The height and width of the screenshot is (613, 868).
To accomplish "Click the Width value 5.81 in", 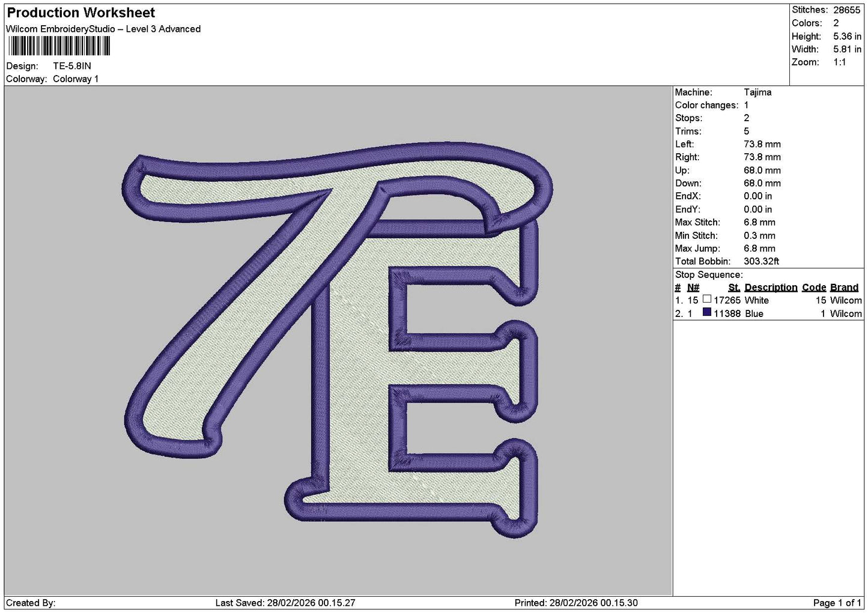I will [x=847, y=49].
